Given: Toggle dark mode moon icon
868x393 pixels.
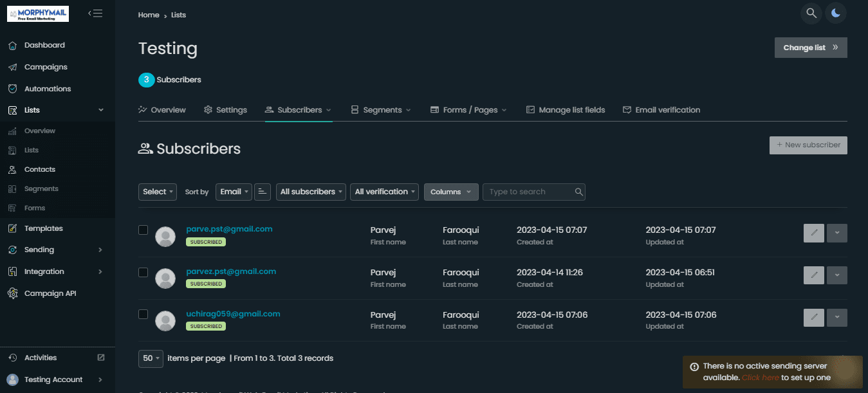Looking at the screenshot, I should click(x=836, y=13).
